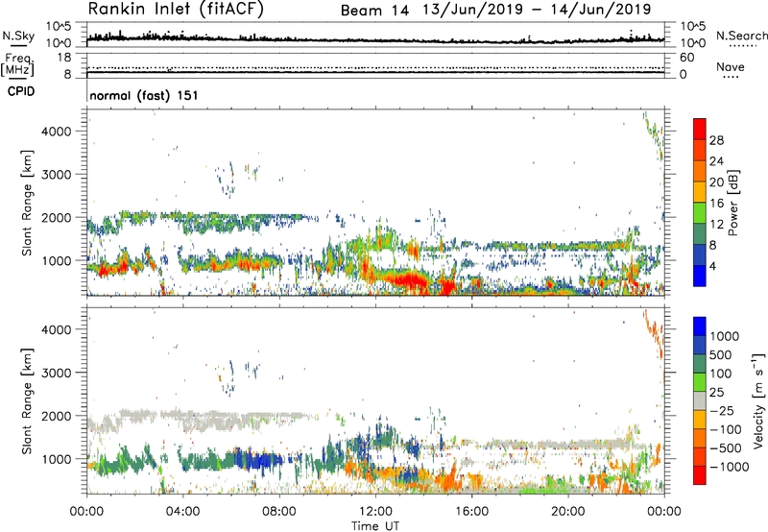Click the '12:00' time axis tick label
This screenshot has width=768, height=532.
click(x=375, y=512)
